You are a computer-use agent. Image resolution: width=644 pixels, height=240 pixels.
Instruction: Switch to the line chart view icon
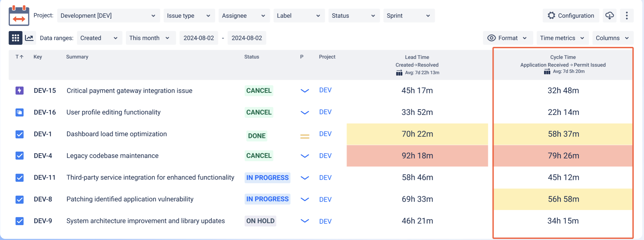[29, 38]
